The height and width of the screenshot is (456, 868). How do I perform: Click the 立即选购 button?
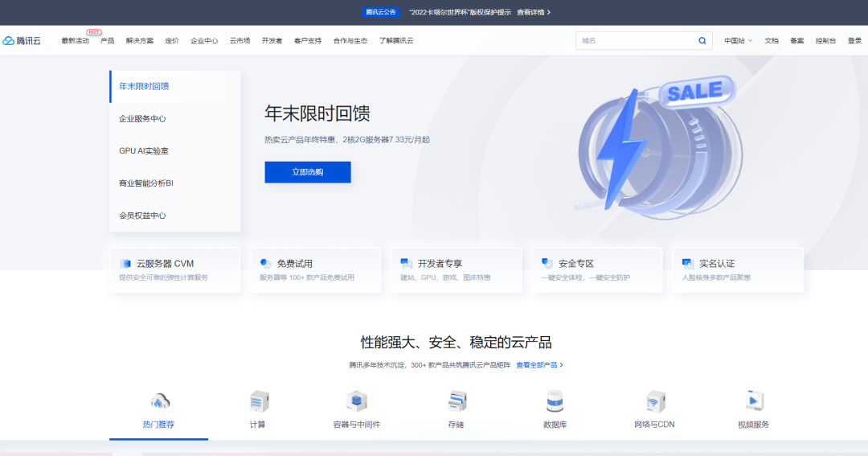308,172
